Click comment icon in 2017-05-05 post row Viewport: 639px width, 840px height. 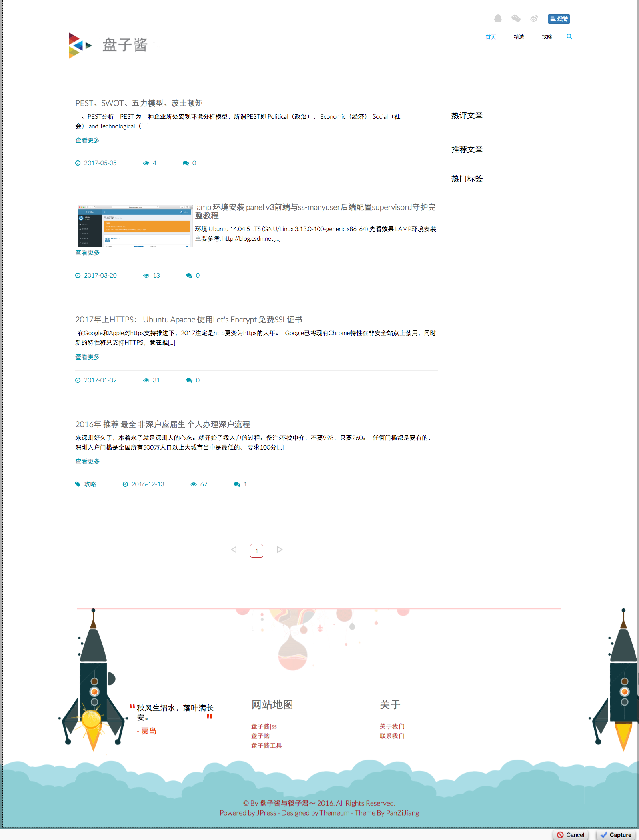coord(186,163)
